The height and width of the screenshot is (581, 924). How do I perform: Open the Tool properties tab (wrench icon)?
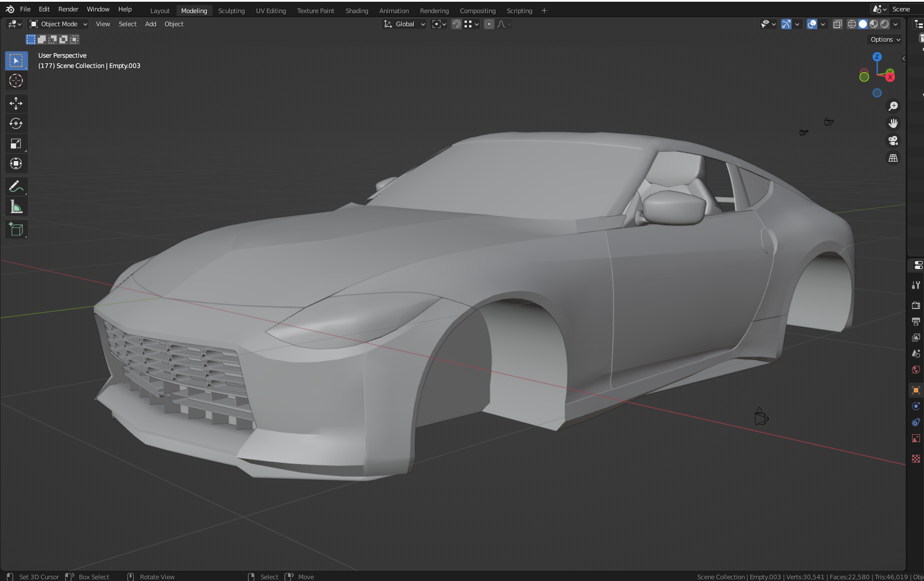916,285
